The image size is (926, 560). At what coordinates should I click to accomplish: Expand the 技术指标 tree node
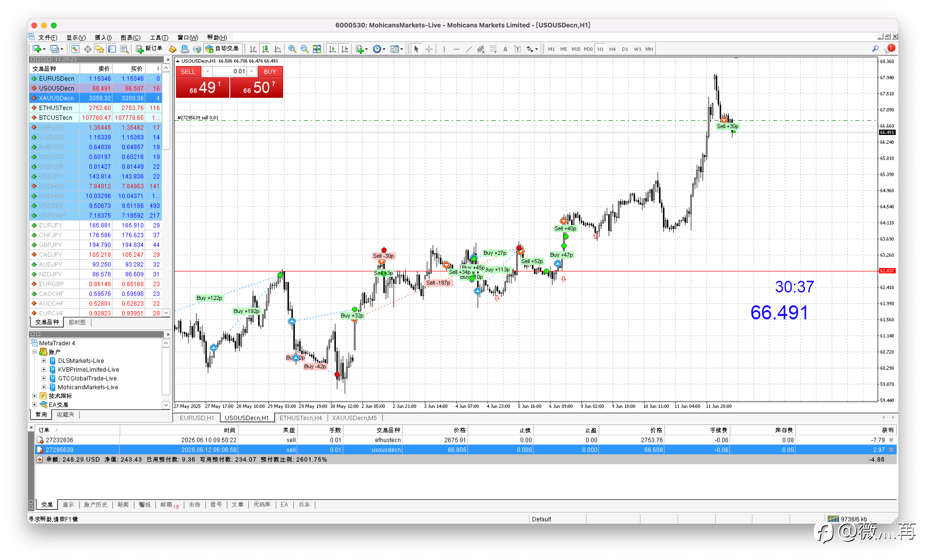[x=34, y=396]
